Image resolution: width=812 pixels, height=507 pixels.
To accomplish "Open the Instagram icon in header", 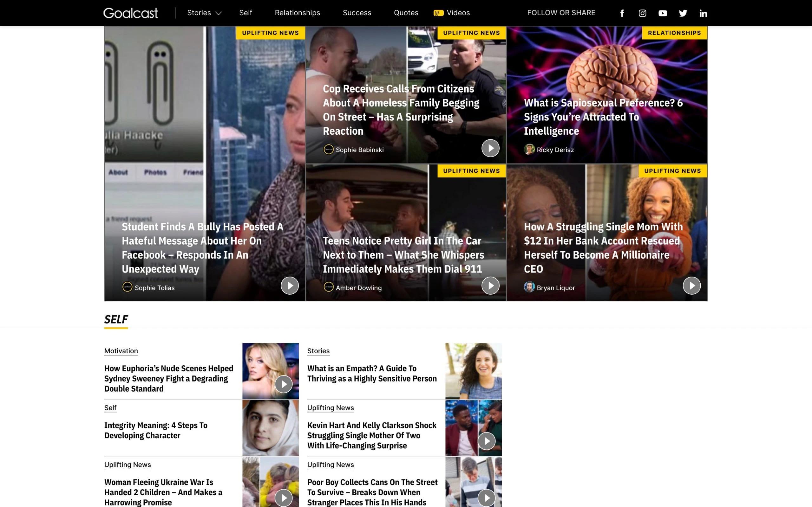I will pyautogui.click(x=642, y=13).
